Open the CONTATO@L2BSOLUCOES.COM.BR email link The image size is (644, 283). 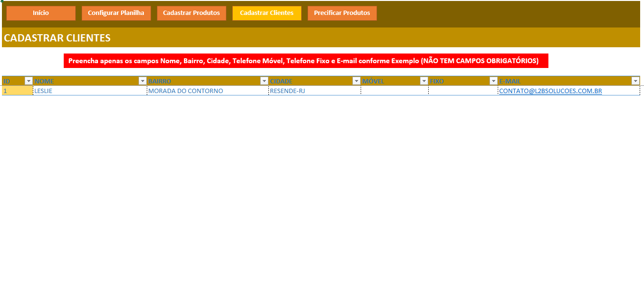click(550, 91)
